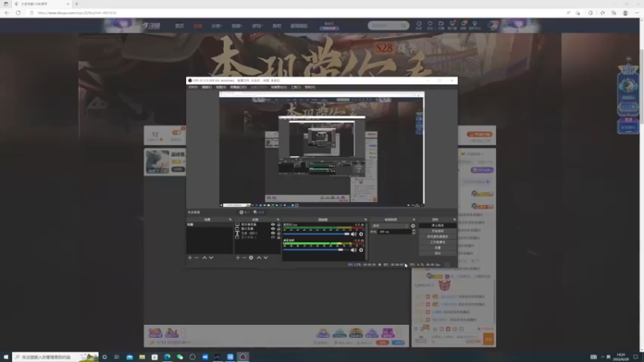
Task: Open the scene transition type dropdown
Action: pos(390,226)
